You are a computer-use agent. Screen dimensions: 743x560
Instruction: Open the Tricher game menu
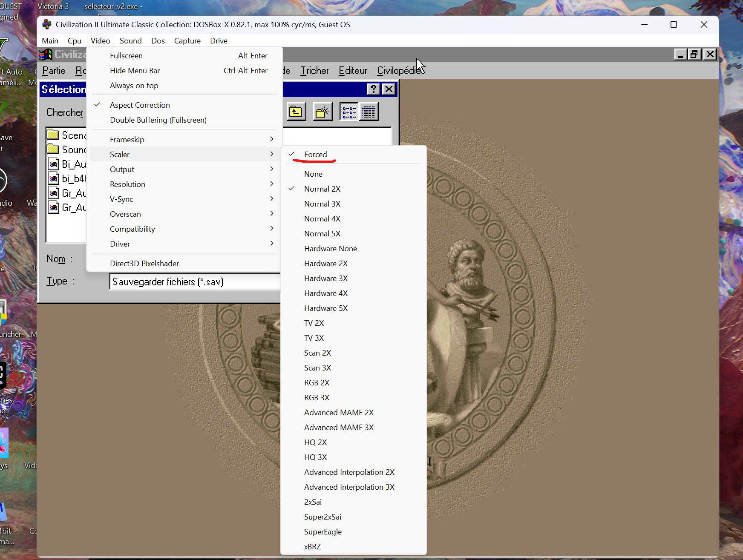tap(314, 71)
